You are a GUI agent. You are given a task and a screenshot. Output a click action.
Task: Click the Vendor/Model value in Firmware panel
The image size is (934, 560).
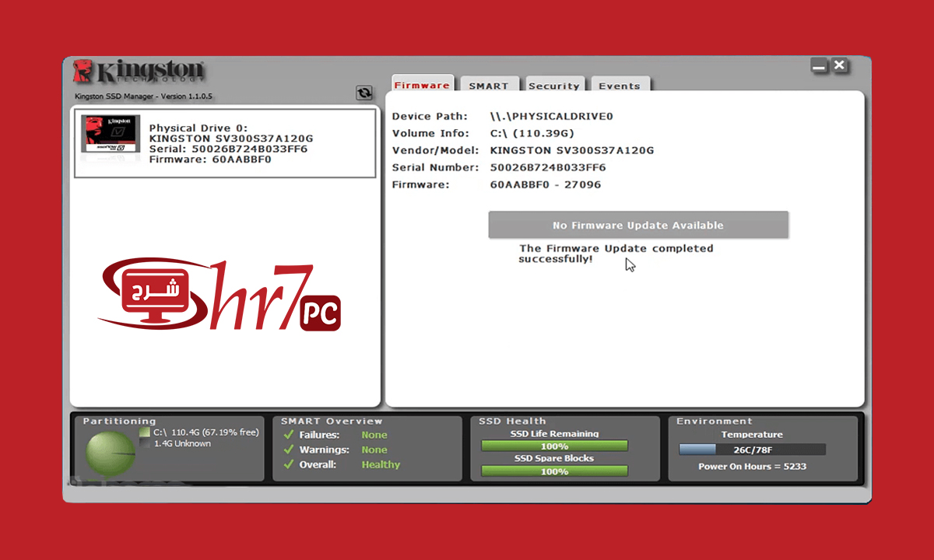(572, 150)
